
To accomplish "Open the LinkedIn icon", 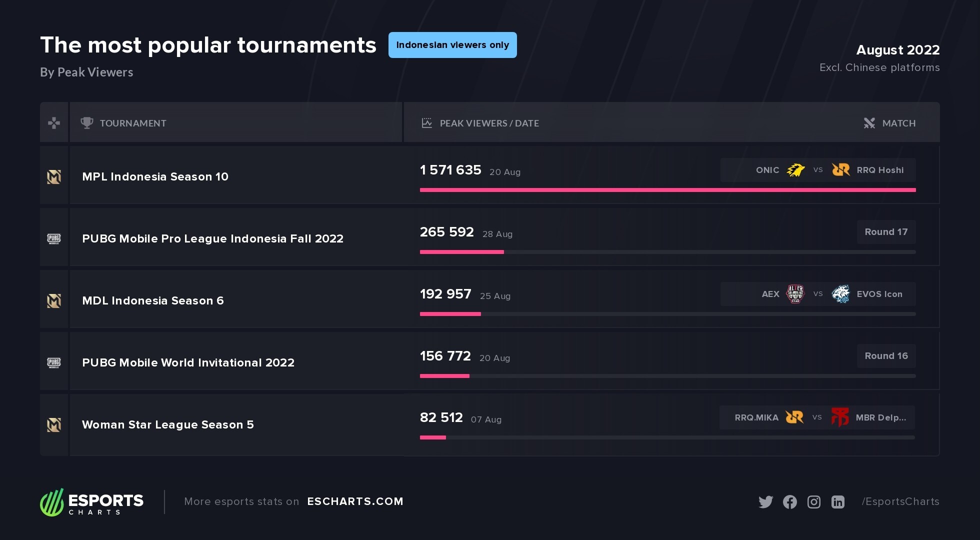I will click(x=838, y=502).
